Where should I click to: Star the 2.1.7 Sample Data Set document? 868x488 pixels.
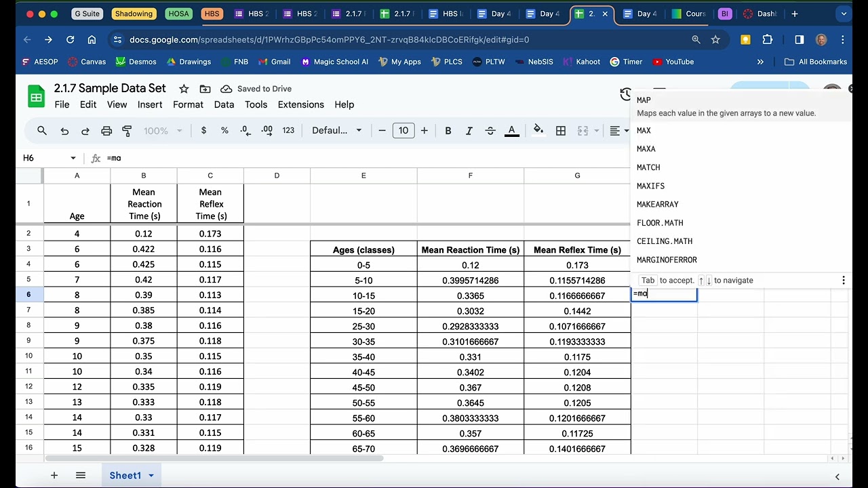coord(184,89)
